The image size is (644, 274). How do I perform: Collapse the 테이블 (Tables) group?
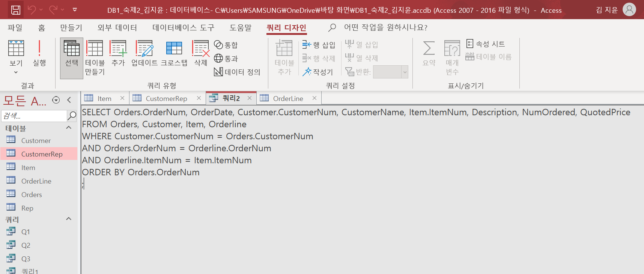(x=69, y=128)
